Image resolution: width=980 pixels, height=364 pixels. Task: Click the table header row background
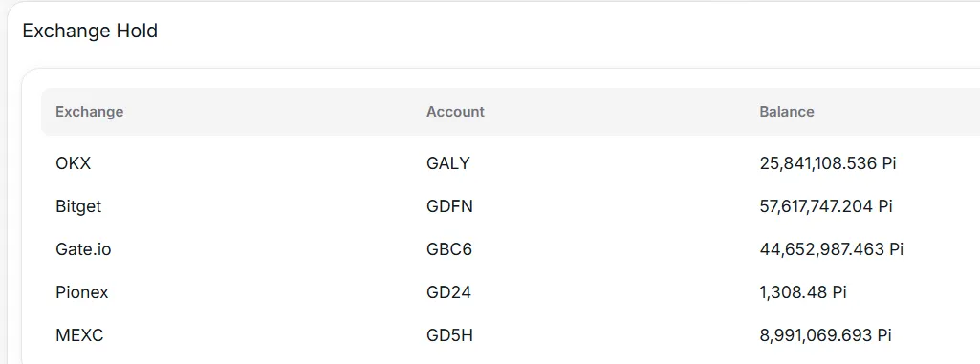[511, 112]
